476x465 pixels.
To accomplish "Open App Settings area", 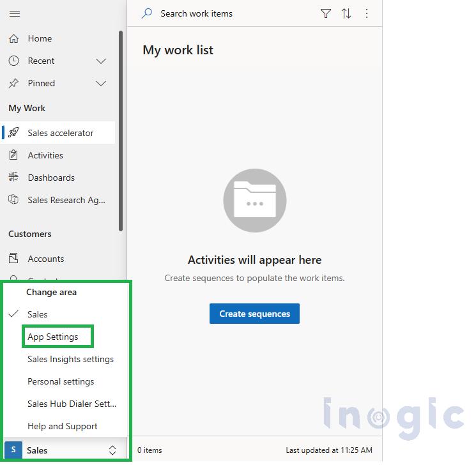I will [53, 337].
